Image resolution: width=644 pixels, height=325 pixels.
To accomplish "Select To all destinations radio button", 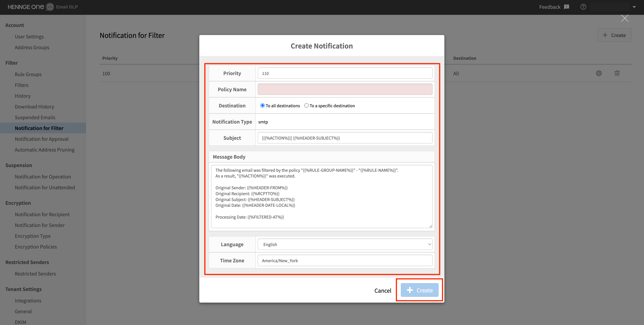I will pos(262,106).
